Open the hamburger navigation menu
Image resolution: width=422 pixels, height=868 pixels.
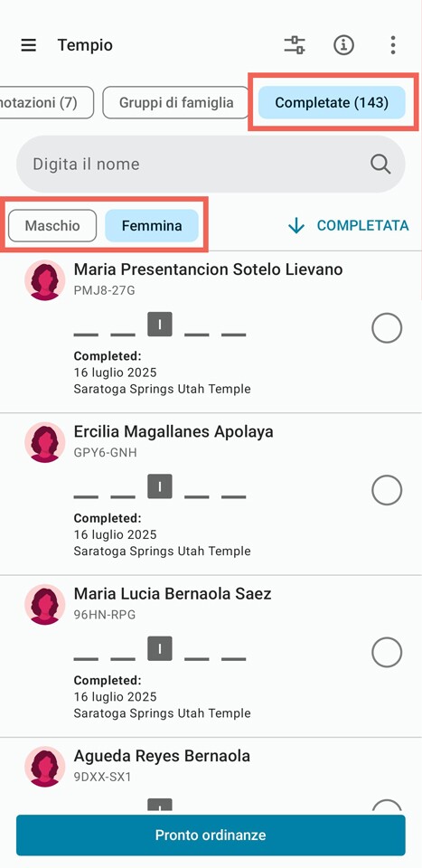click(x=29, y=45)
